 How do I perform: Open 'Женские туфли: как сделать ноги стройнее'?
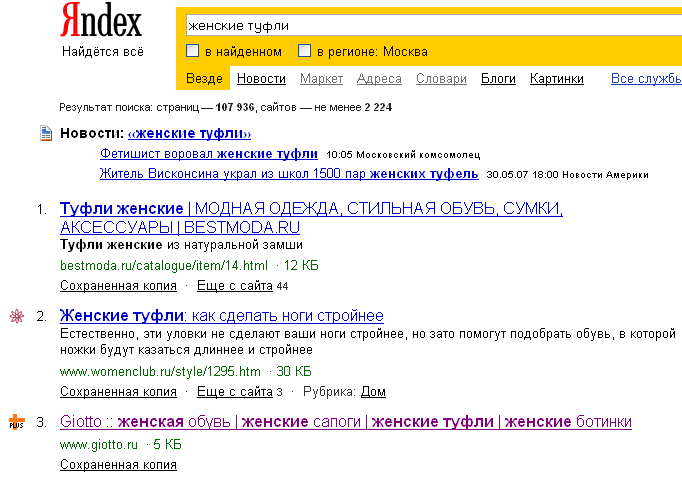(222, 315)
